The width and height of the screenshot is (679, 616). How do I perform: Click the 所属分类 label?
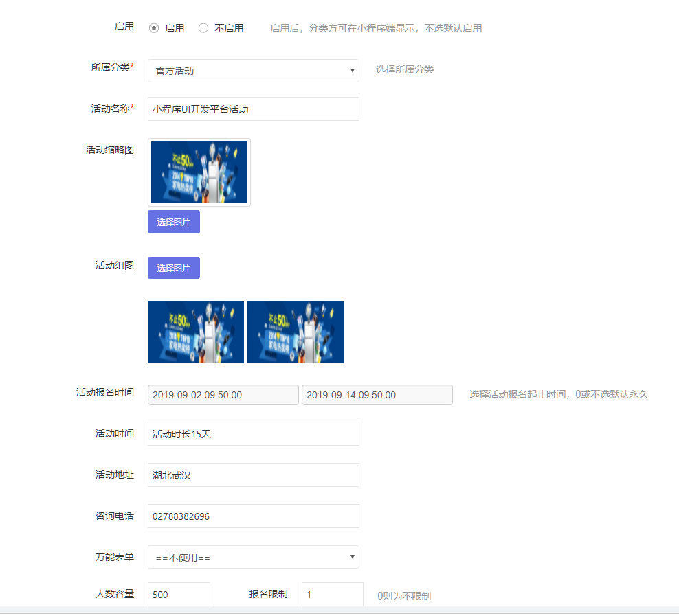click(112, 67)
